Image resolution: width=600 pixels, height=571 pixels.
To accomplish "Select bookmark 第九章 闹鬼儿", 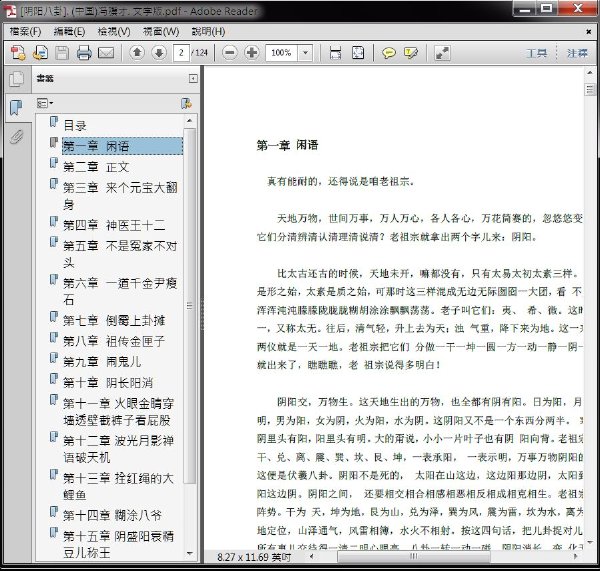I will tap(102, 362).
